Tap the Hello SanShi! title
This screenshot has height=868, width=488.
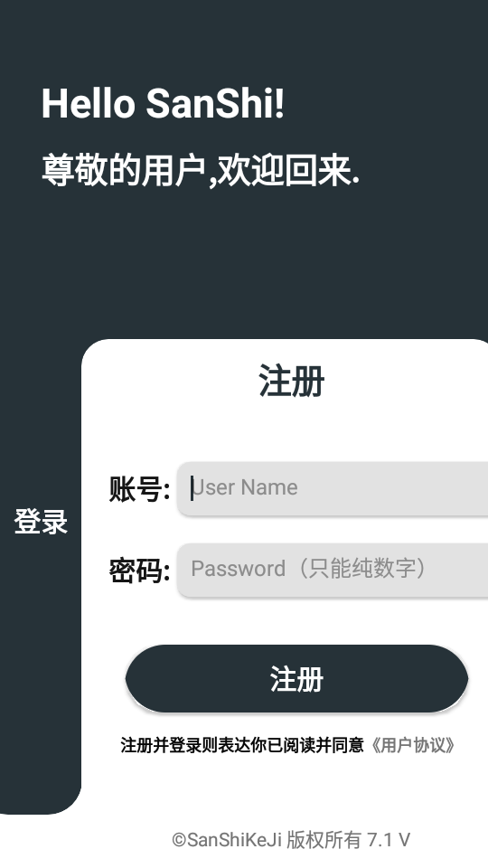[x=163, y=103]
